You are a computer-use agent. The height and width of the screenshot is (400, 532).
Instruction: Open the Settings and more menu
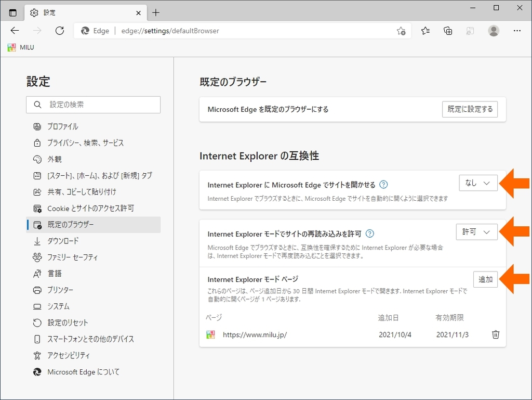pyautogui.click(x=517, y=31)
